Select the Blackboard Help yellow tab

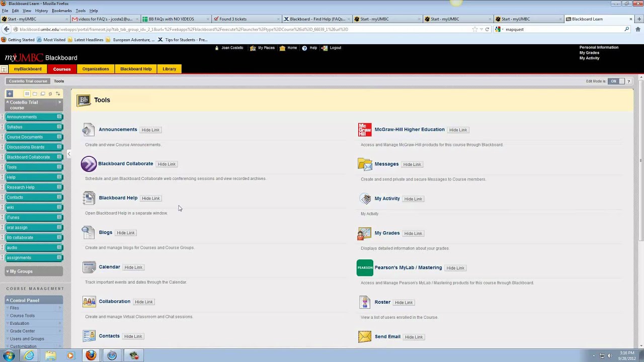click(x=136, y=69)
